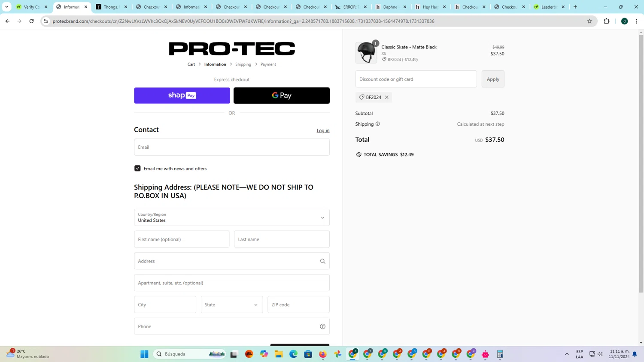
Task: Click the browser address bar URL
Action: pyautogui.click(x=243, y=21)
